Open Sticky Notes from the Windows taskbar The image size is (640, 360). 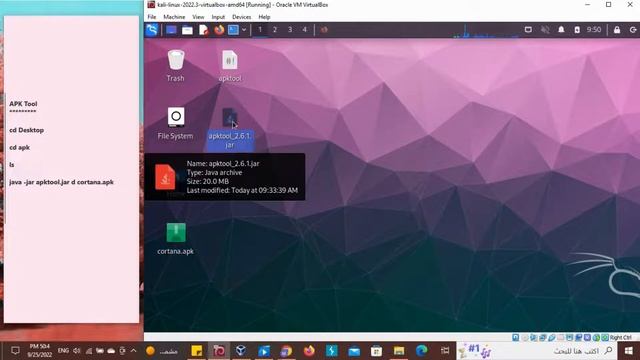point(197,351)
